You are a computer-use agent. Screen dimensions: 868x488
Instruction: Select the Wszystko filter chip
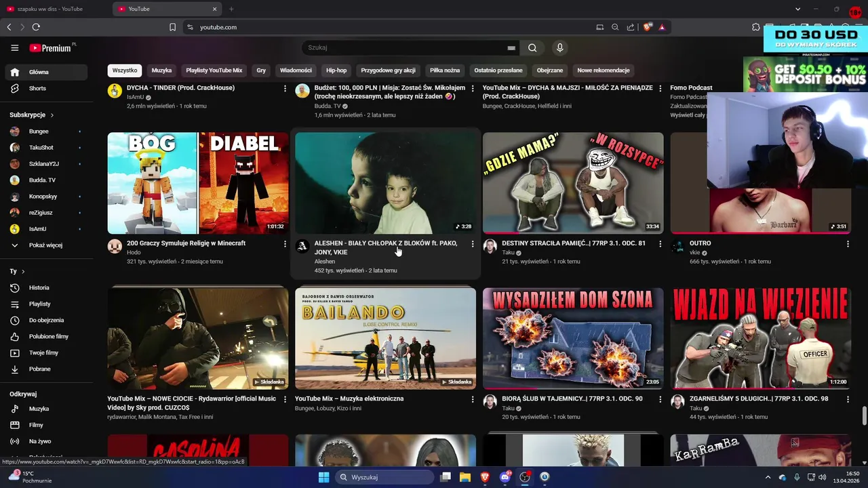125,70
